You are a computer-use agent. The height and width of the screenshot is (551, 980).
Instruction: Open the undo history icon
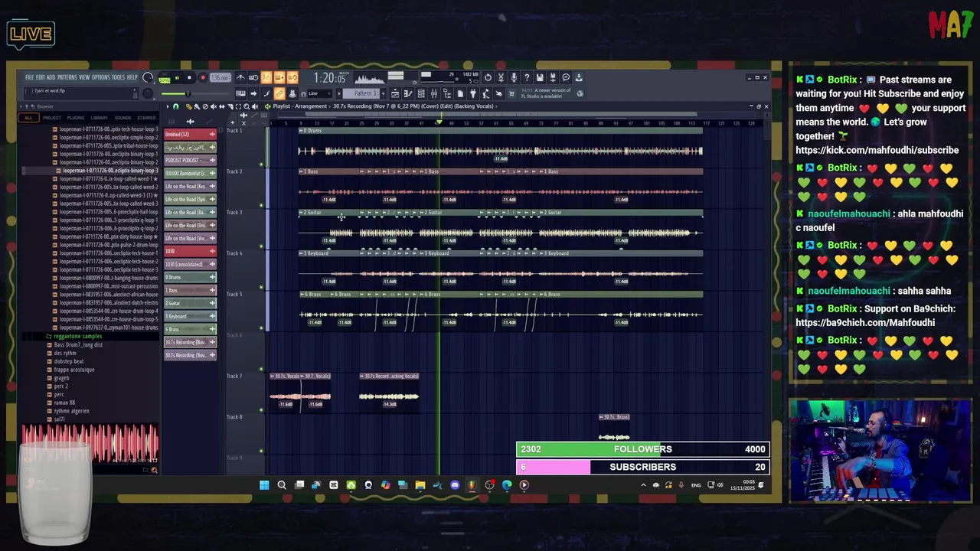pos(488,77)
